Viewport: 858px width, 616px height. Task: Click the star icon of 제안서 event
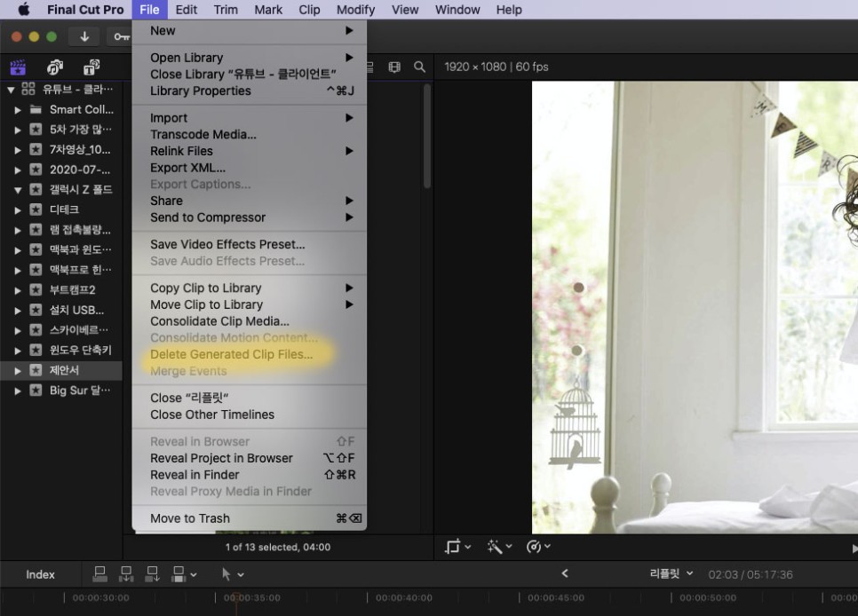36,370
